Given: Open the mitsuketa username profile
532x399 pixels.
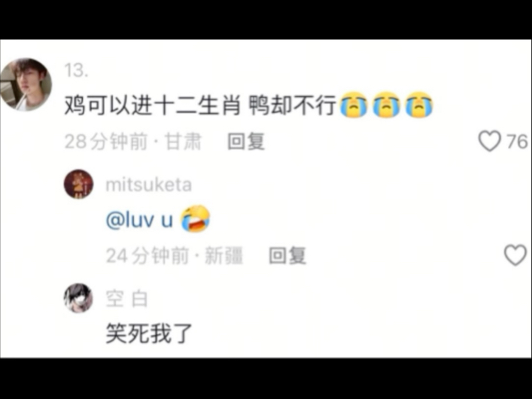Looking at the screenshot, I should [x=148, y=185].
